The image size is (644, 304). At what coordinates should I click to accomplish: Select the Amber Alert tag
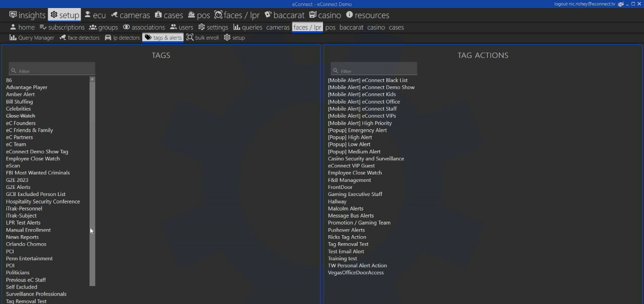click(21, 94)
